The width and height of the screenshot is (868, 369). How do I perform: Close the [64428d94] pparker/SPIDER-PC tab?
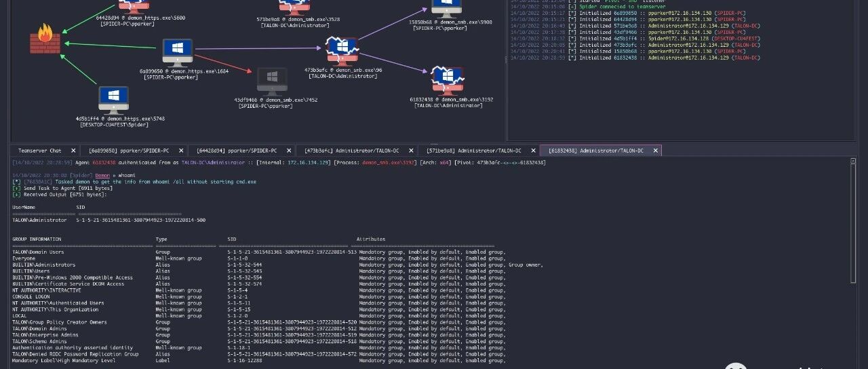coord(288,151)
